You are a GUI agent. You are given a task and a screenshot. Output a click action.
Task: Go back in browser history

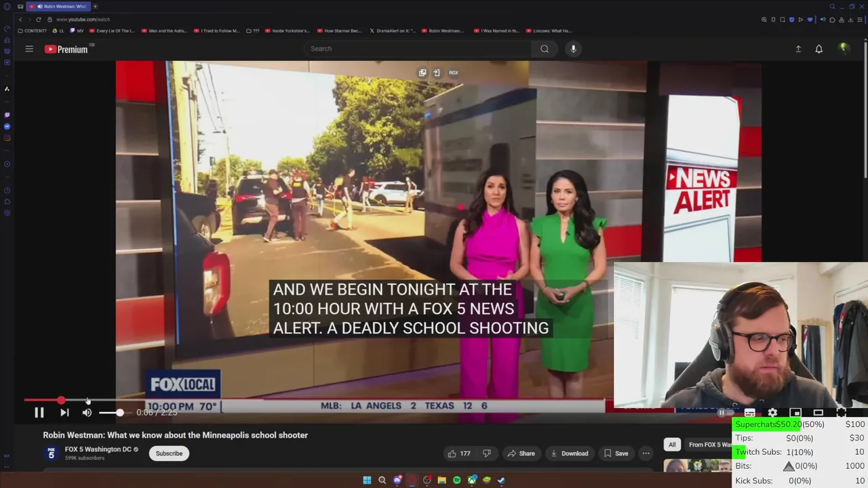[20, 20]
